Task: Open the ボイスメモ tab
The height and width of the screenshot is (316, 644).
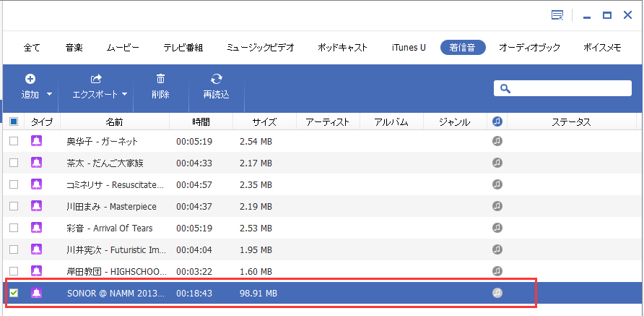Action: click(x=602, y=48)
